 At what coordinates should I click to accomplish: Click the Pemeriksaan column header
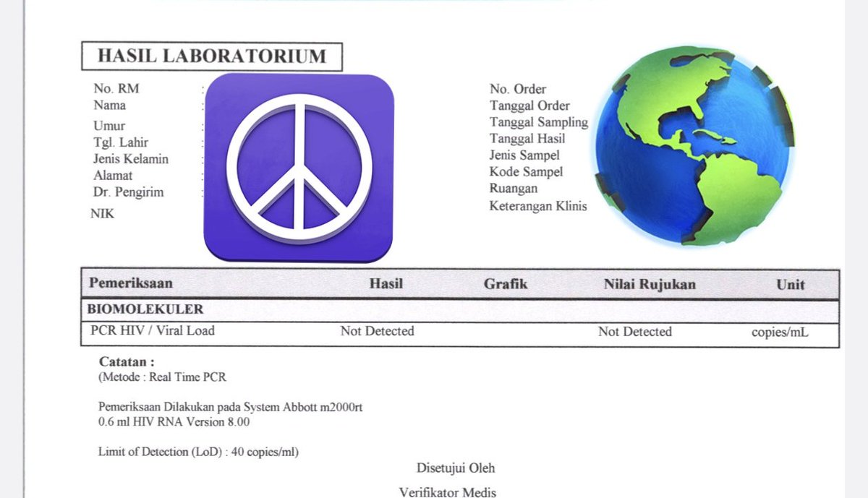point(131,283)
